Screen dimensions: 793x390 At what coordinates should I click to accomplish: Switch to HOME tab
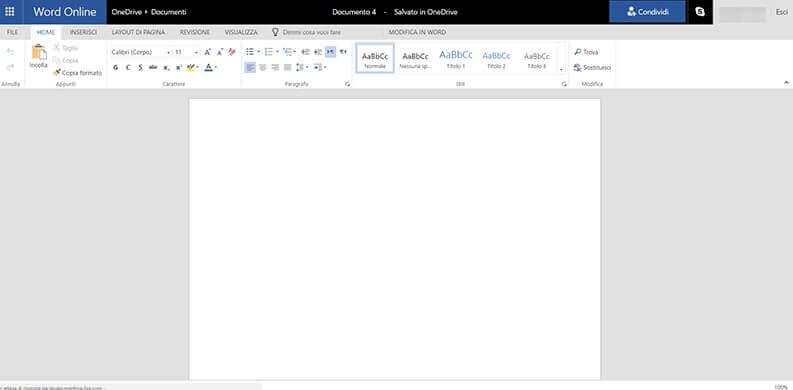(x=46, y=32)
